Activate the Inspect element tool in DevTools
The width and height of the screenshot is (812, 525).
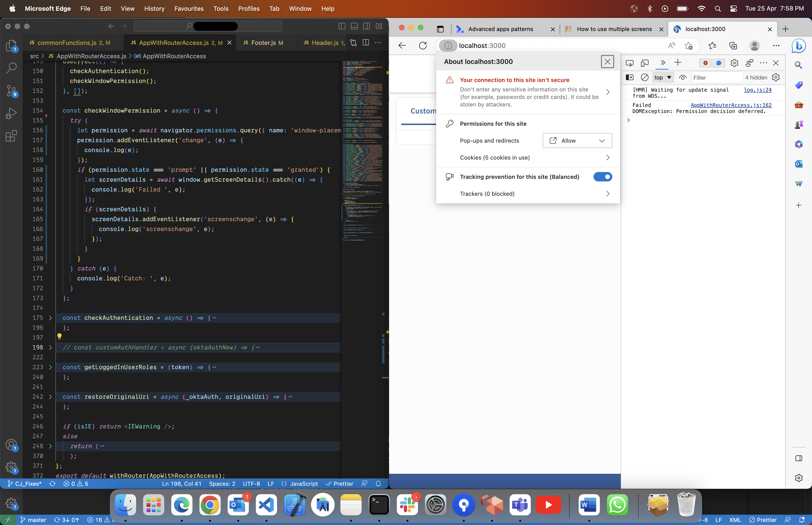[x=629, y=63]
